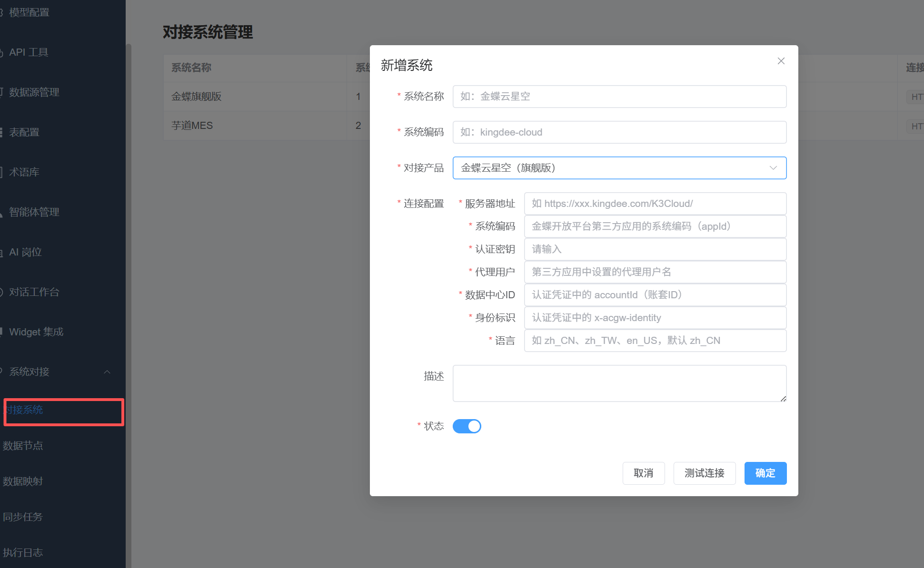This screenshot has height=568, width=924.
Task: Click the 代理用户 input field
Action: click(655, 272)
